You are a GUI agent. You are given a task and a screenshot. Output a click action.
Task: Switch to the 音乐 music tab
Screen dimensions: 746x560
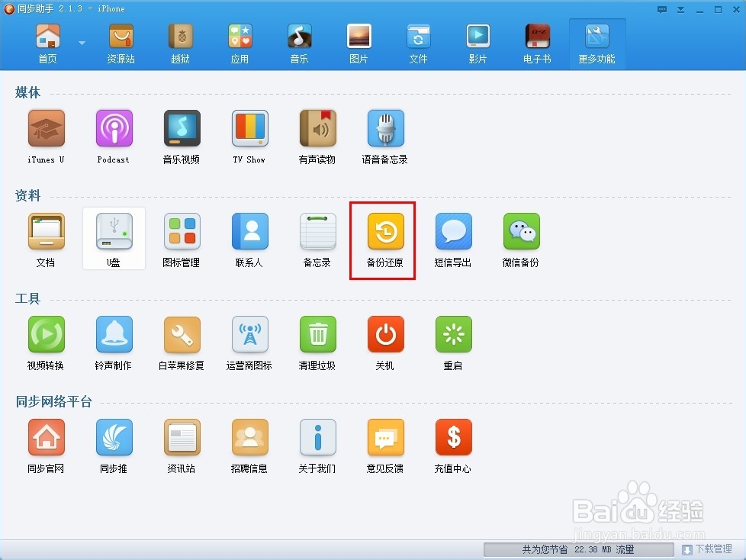(299, 43)
